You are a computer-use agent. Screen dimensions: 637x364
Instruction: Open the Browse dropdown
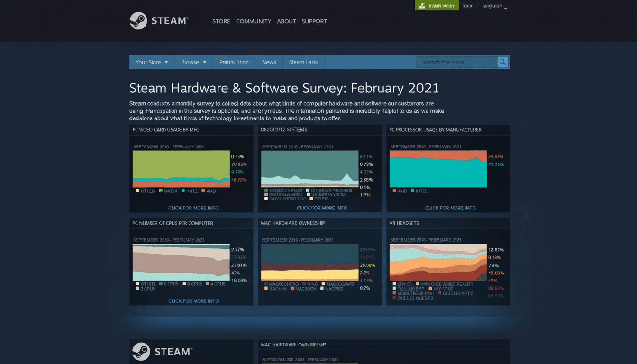click(x=193, y=62)
